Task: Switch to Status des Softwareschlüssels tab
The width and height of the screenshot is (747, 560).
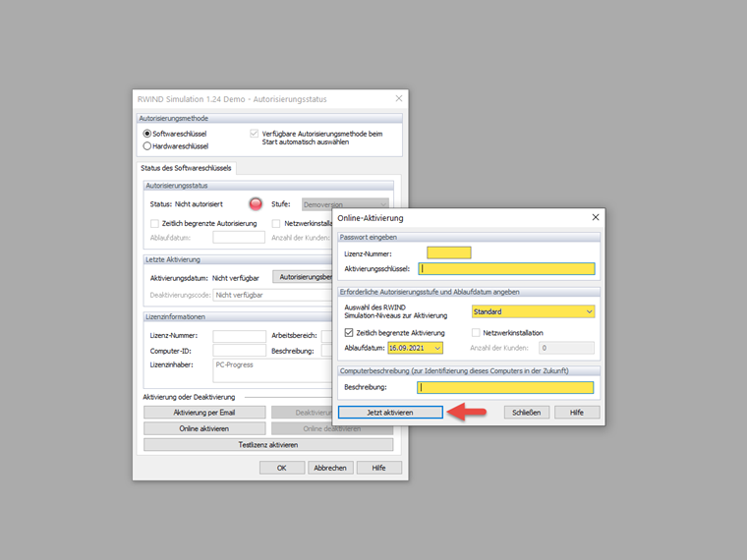Action: coord(186,168)
